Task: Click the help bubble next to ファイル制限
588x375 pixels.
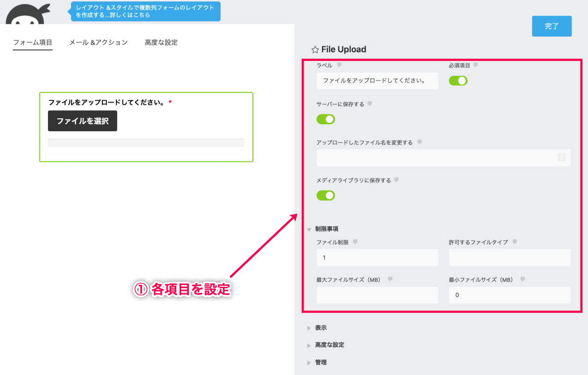Action: pos(355,242)
